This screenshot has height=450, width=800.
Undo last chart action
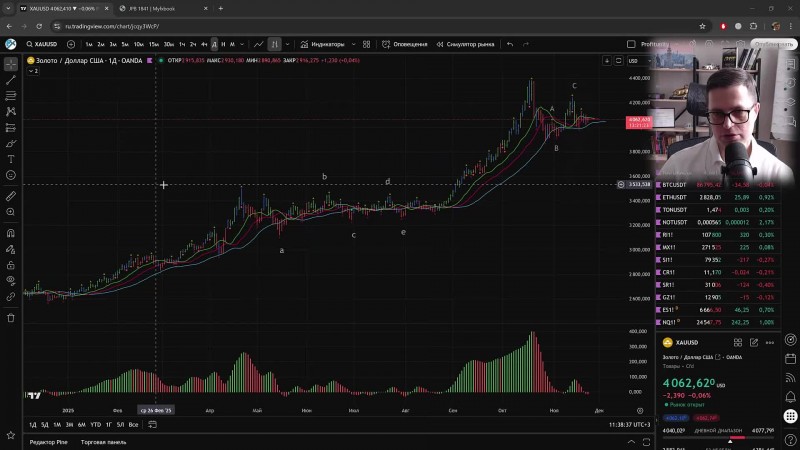pos(510,44)
